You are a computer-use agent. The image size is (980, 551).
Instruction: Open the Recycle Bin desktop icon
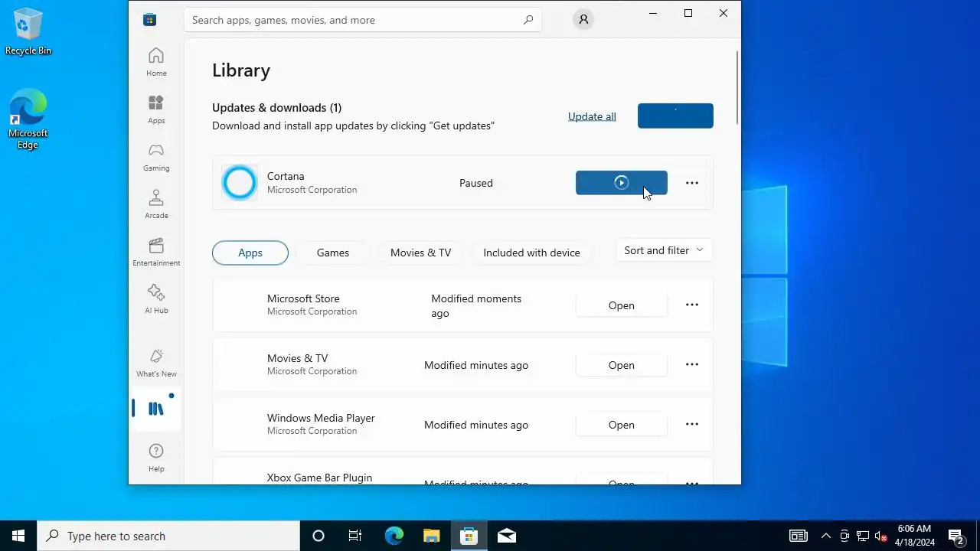(28, 31)
